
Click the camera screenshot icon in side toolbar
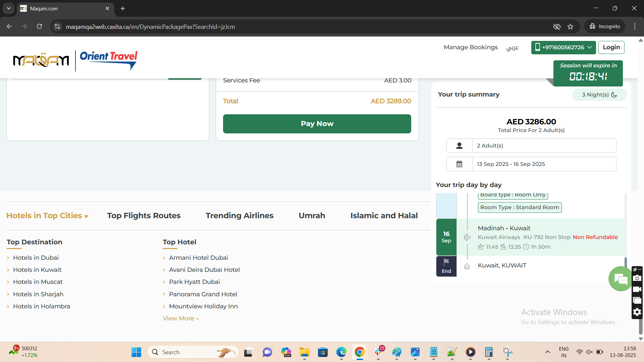[637, 278]
